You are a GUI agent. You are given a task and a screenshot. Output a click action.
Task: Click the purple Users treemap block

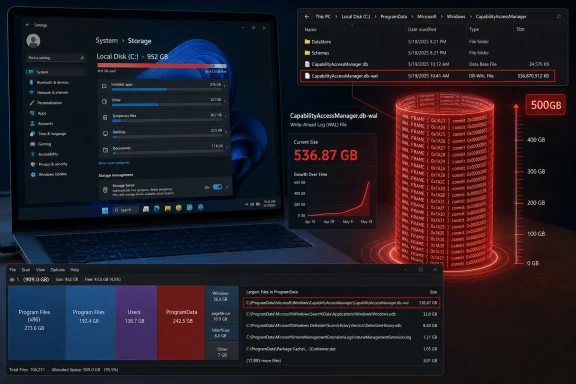(136, 323)
